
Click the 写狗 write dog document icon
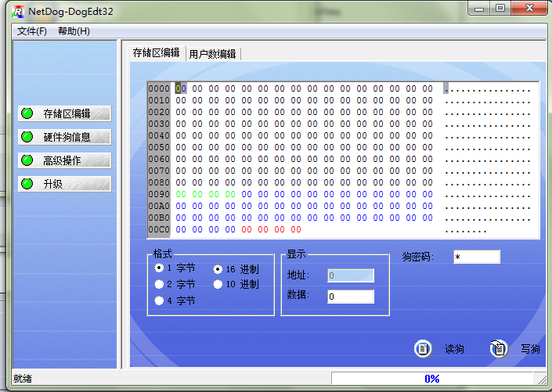click(x=499, y=349)
